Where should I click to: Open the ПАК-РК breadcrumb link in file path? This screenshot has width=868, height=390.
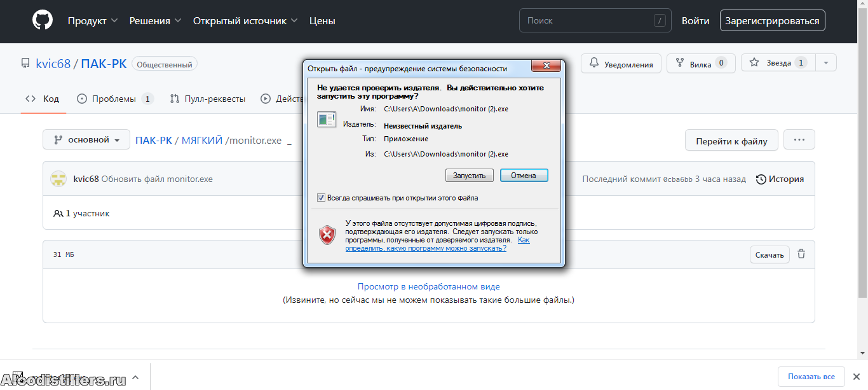(154, 140)
